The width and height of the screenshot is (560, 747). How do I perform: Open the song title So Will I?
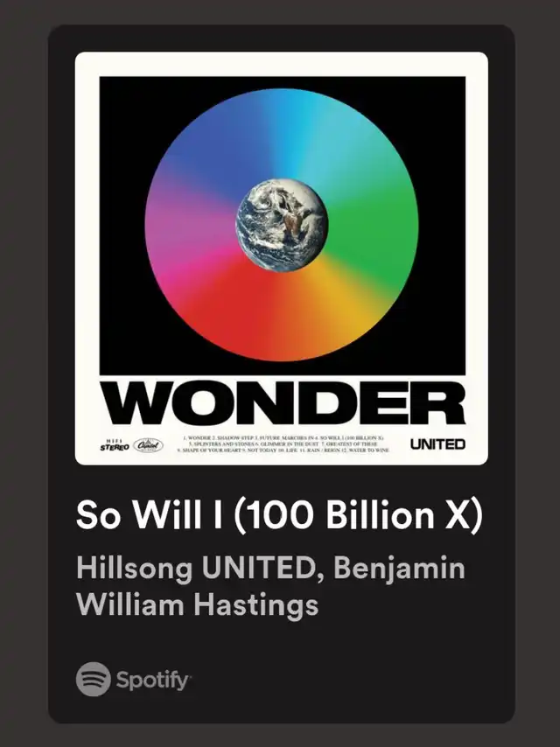coord(279,514)
